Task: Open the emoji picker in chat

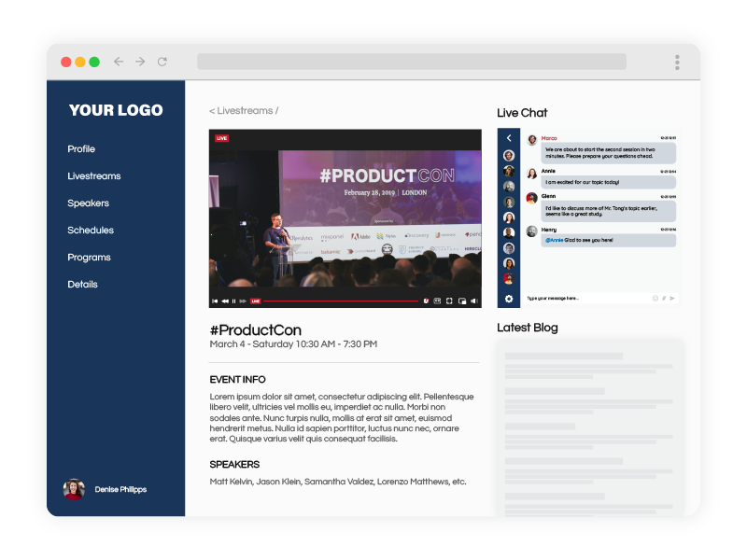Action: coord(655,299)
